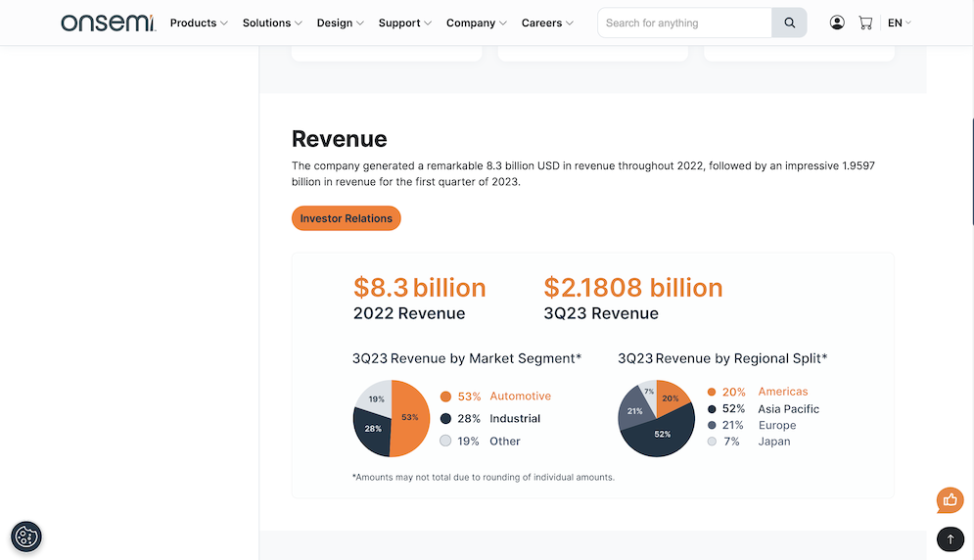974x560 pixels.
Task: Open the EN language dropdown
Action: (899, 23)
